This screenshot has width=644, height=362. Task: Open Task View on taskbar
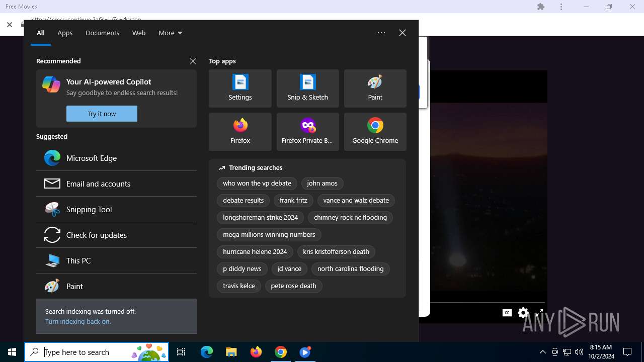point(181,352)
